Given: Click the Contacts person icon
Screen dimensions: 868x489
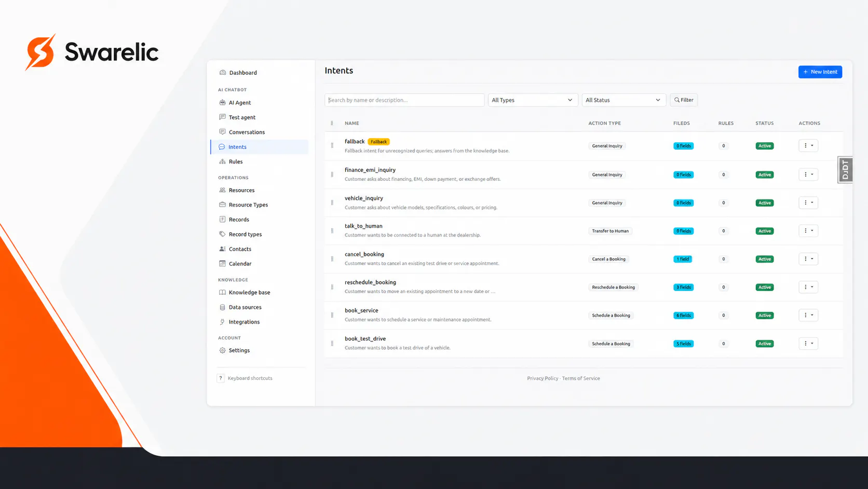Looking at the screenshot, I should point(222,249).
